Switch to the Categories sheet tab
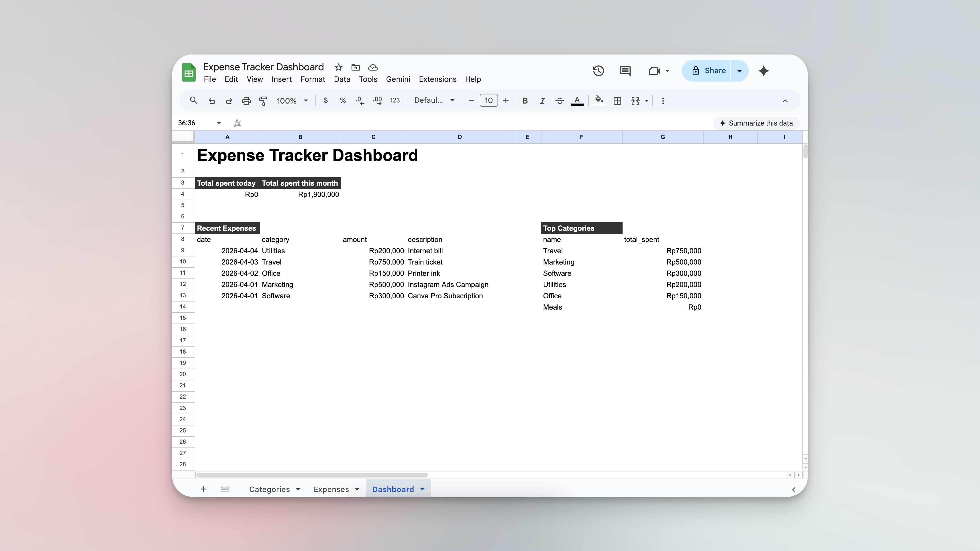The height and width of the screenshot is (551, 980). pyautogui.click(x=269, y=489)
